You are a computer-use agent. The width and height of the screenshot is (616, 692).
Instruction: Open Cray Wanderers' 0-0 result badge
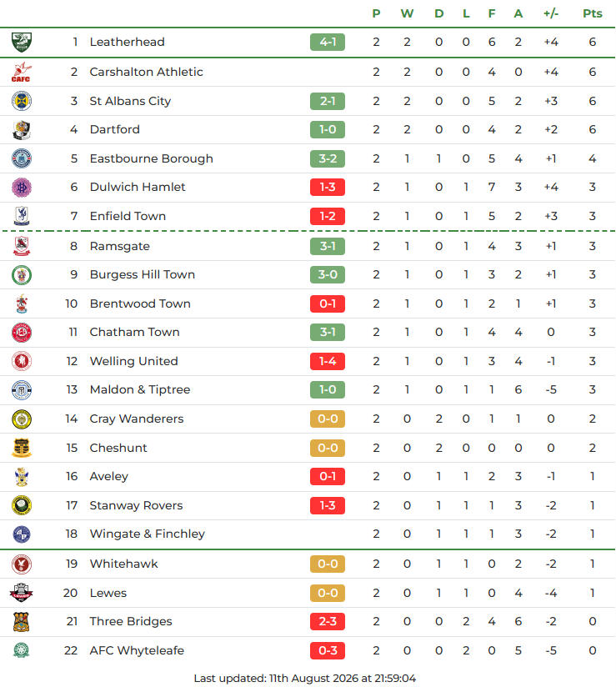pyautogui.click(x=328, y=419)
